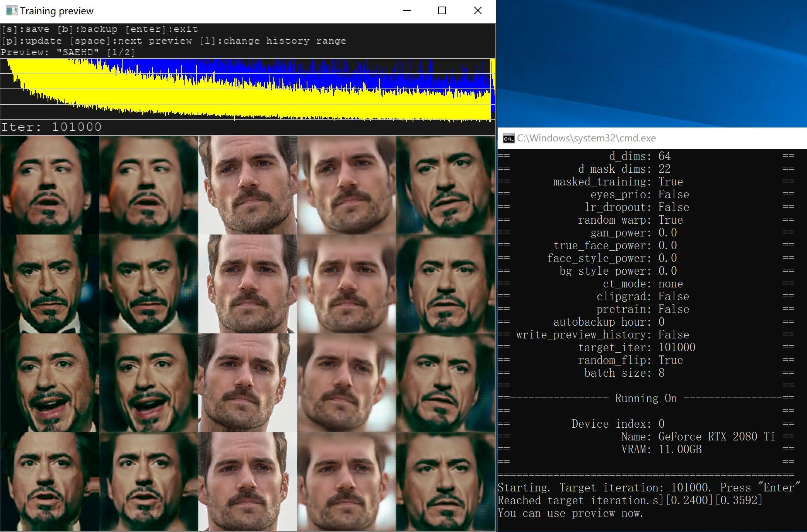Click second-row tuxedo face thumbnail
The height and width of the screenshot is (532, 807).
(49, 284)
